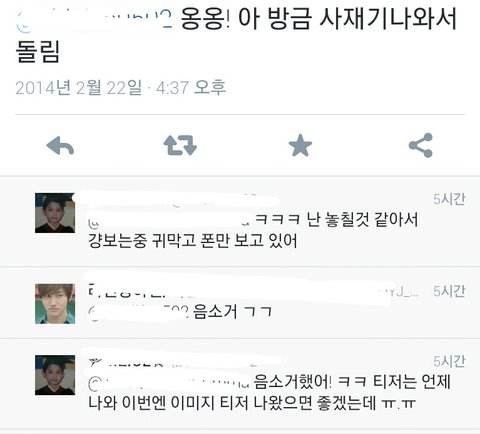Tap the 5시간 timestamp on the third reply
Viewport: 480px width, 434px height.
click(x=449, y=361)
